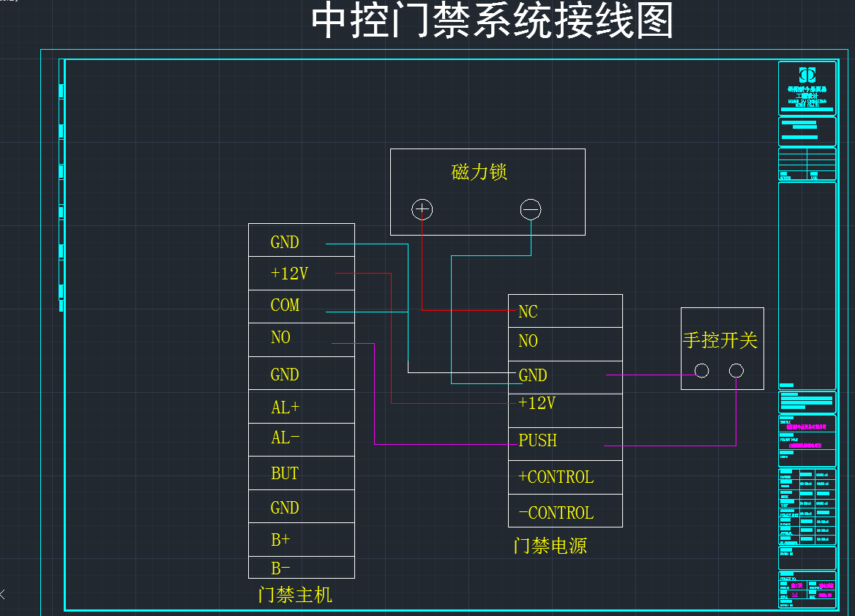
Task: Select GND terminal text in 门禁电源
Action: 533,375
